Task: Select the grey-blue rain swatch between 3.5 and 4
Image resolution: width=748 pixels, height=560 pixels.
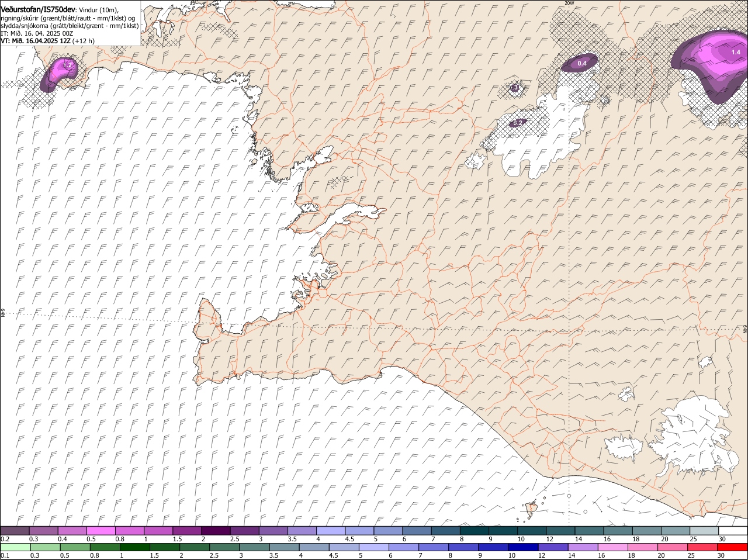Action: coord(283,547)
